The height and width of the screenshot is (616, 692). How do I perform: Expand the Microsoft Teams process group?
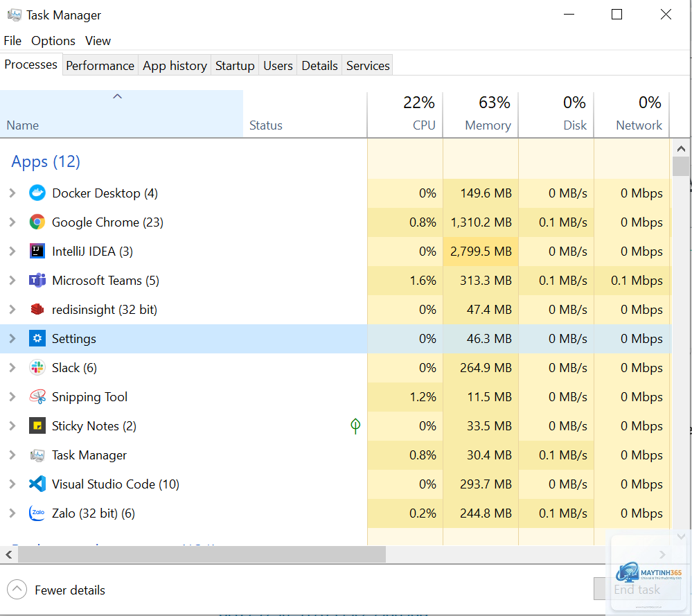coord(12,281)
